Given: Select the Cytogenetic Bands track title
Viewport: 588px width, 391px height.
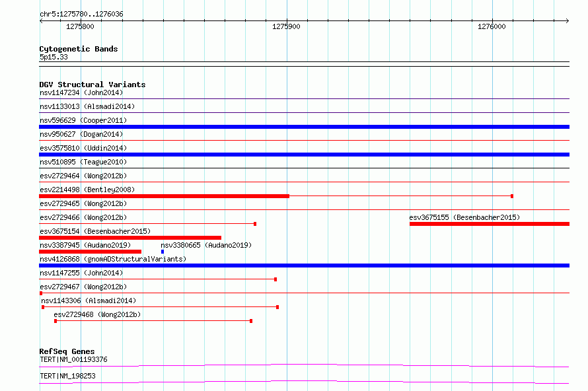Looking at the screenshot, I should [79, 49].
